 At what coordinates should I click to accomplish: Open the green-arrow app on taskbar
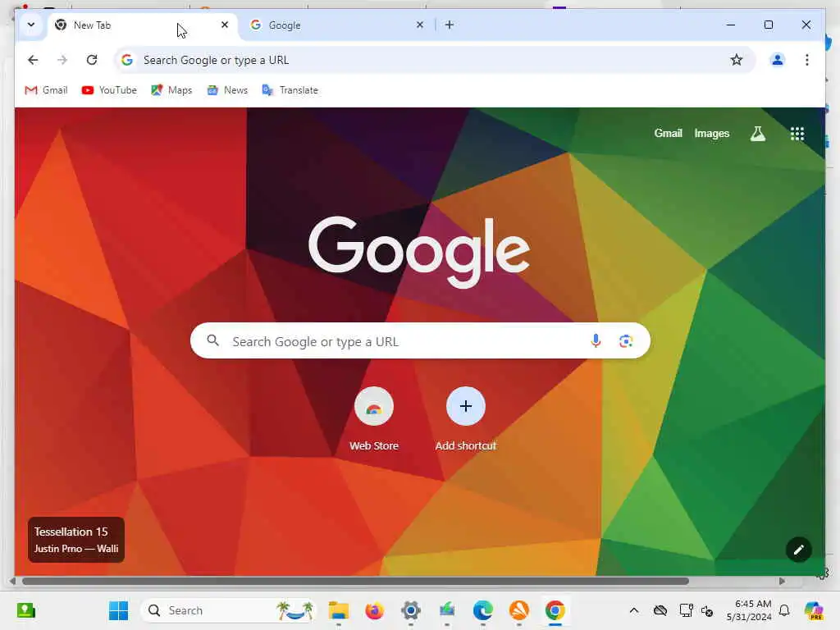click(x=447, y=610)
